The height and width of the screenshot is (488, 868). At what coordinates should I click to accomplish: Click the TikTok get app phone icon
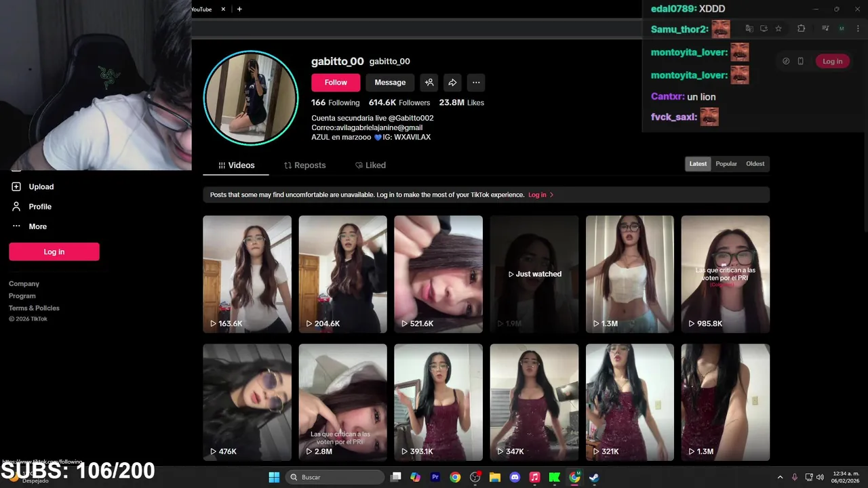click(801, 61)
